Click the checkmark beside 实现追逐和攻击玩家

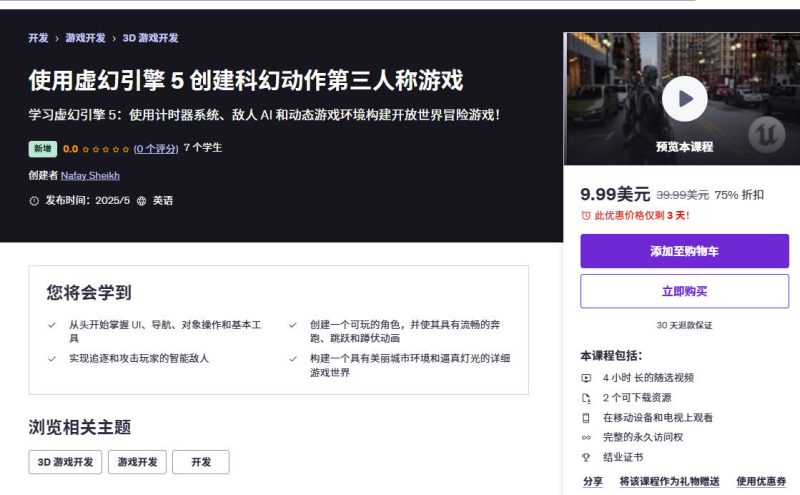(52, 359)
